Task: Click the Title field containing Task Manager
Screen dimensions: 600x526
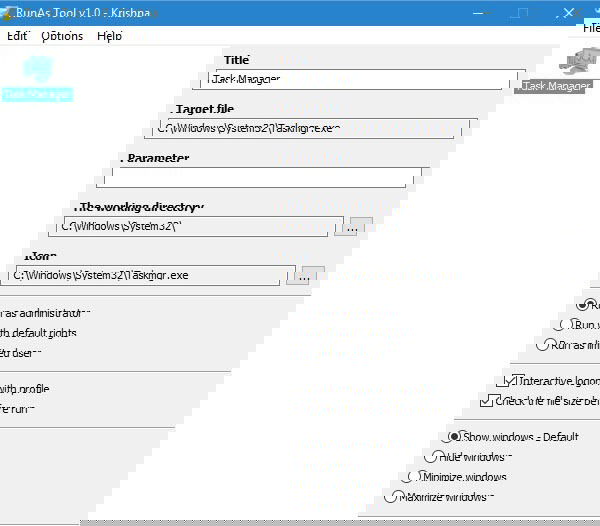Action: tap(359, 79)
